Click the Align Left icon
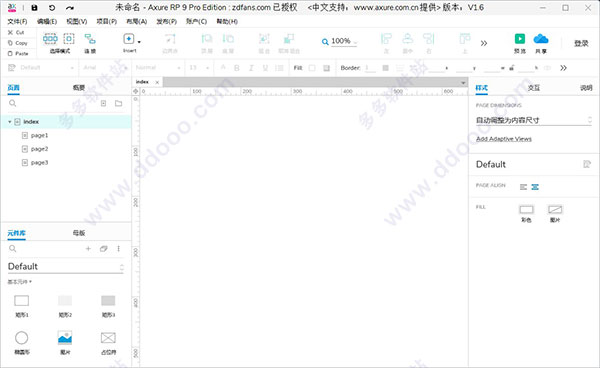Viewport: 600px width, 368px height. click(x=386, y=39)
